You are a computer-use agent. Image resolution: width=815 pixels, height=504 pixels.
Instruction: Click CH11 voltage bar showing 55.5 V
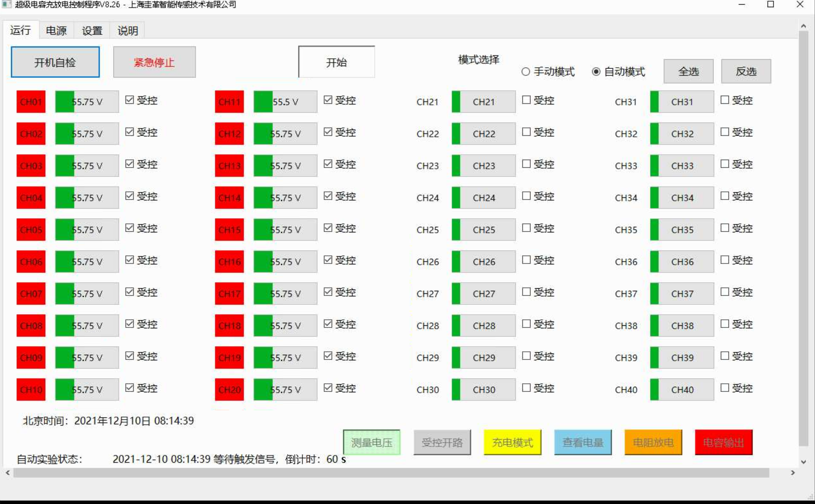pos(285,102)
